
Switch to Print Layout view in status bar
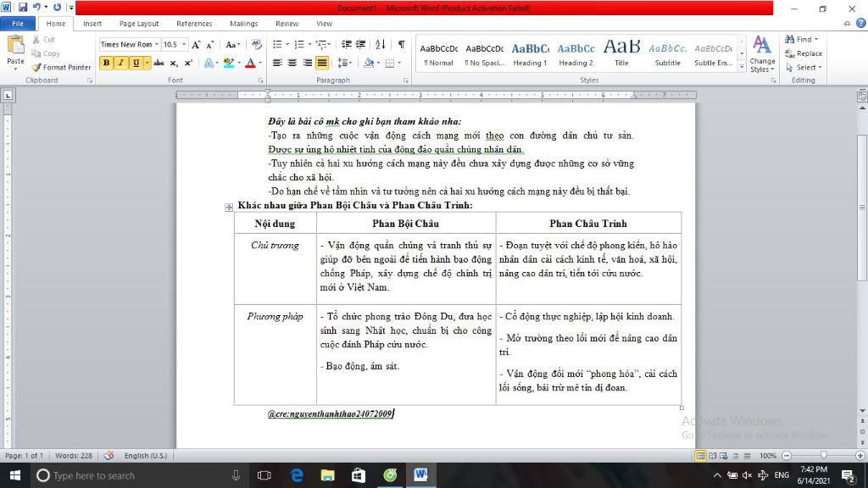[x=700, y=456]
